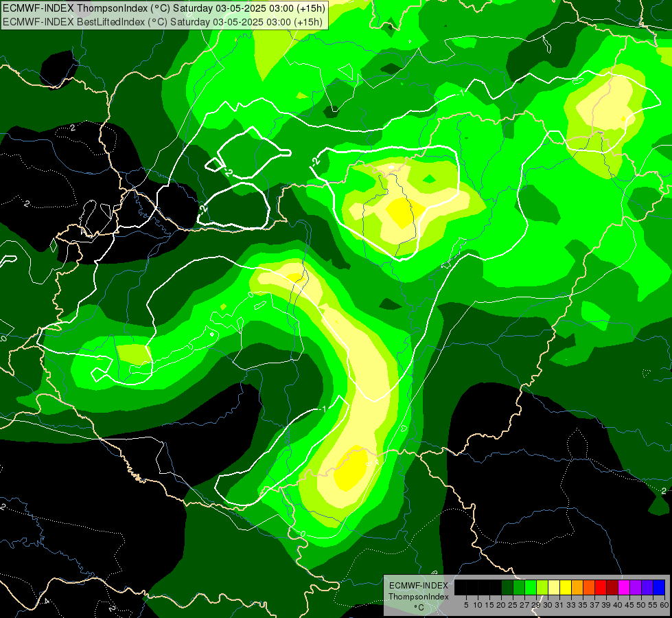Select the pale yellow 30–31 legend swatch
This screenshot has height=618, width=672.
[554, 587]
